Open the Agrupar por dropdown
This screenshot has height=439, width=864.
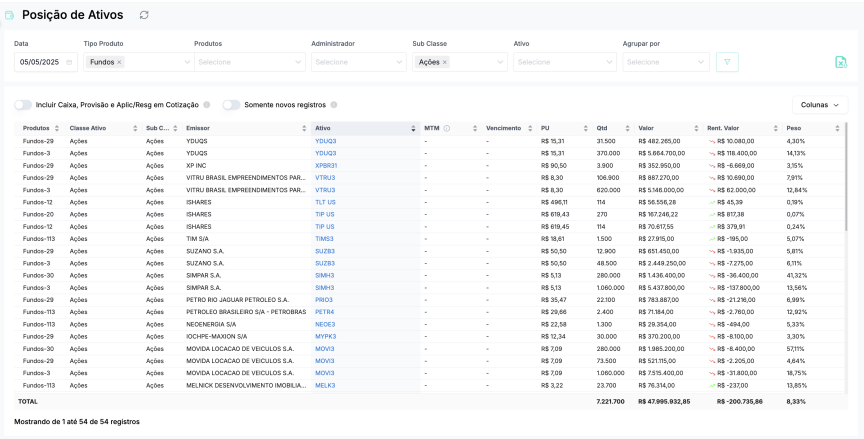click(666, 62)
